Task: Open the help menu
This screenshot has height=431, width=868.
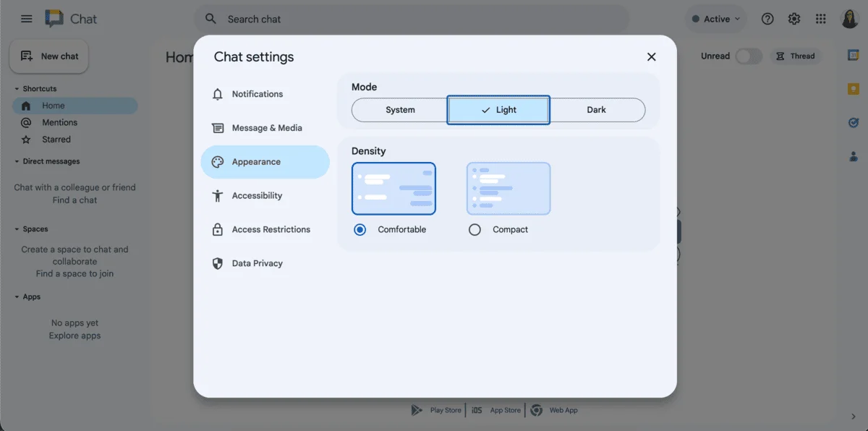Action: (767, 19)
